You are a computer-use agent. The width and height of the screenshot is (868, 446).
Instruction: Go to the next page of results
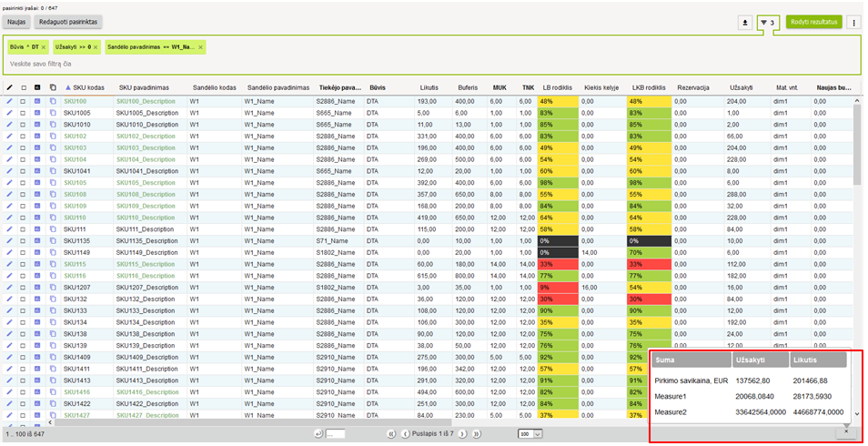462,434
